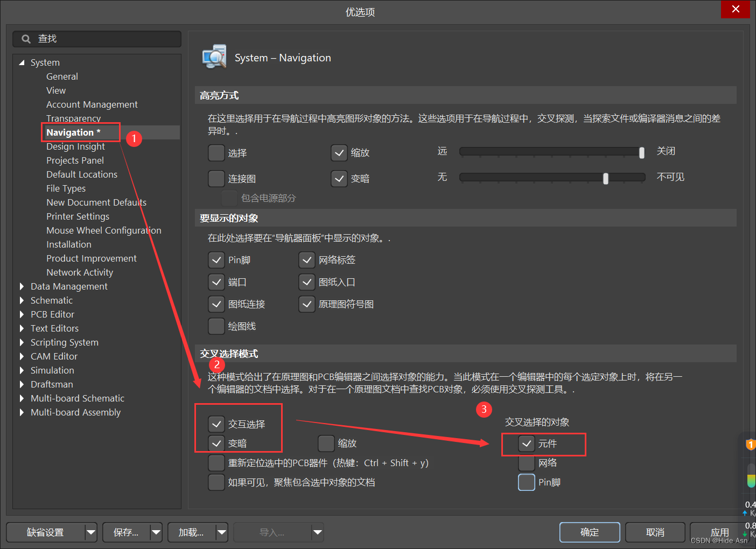Image resolution: width=756 pixels, height=549 pixels.
Task: Toggle 变暗 in cross select mode
Action: (x=216, y=444)
